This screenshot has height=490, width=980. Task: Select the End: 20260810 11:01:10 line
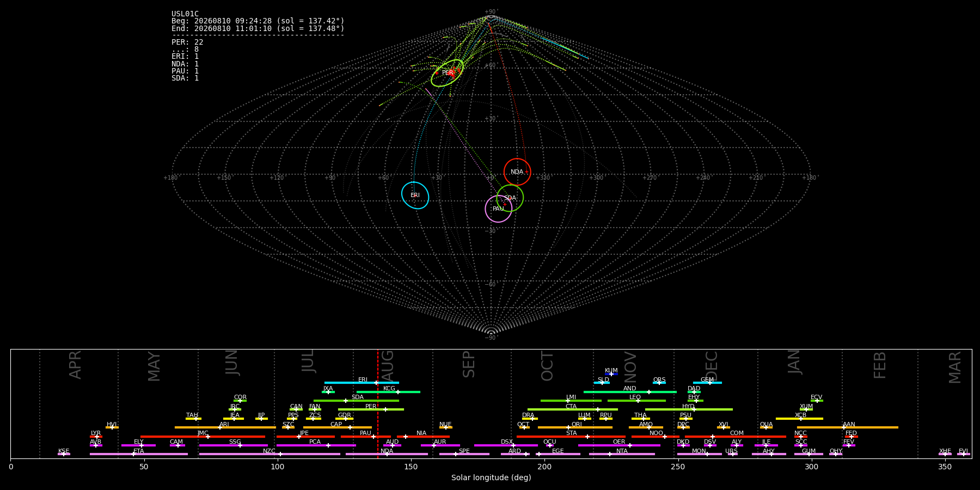(258, 28)
